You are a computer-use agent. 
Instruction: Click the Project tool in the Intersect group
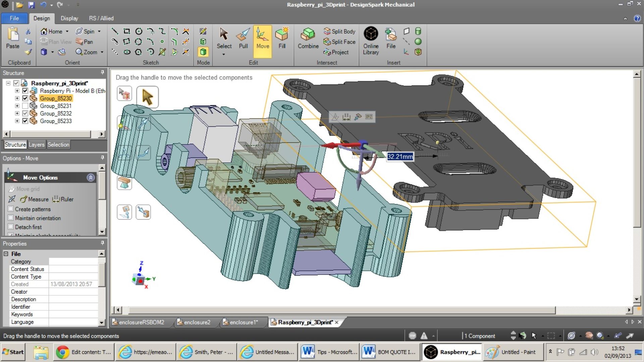(336, 52)
